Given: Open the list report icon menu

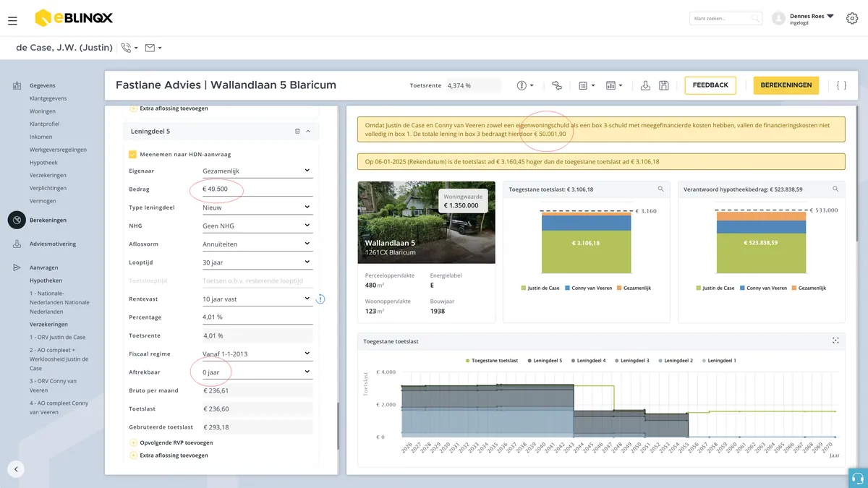Looking at the screenshot, I should 587,85.
